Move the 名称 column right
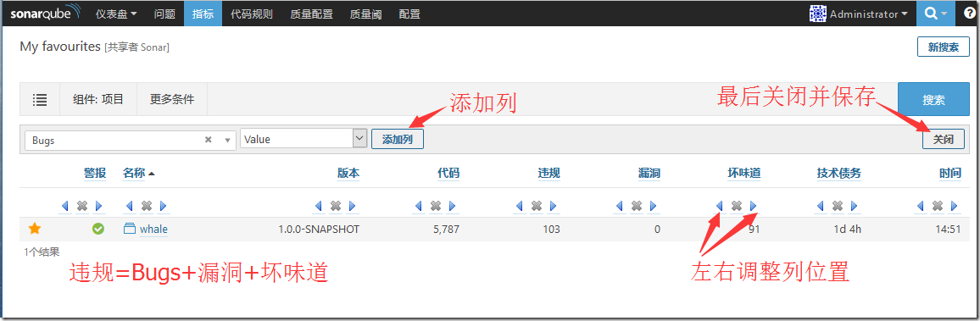Screen dimensions: 980x321 (164, 206)
